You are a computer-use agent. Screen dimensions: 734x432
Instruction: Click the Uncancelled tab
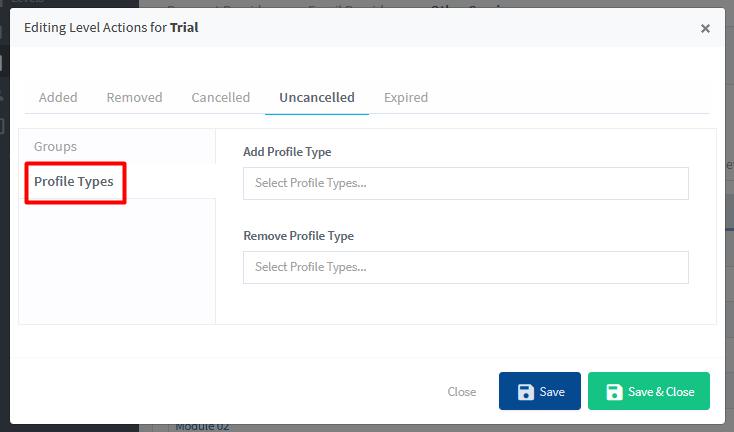(x=317, y=97)
